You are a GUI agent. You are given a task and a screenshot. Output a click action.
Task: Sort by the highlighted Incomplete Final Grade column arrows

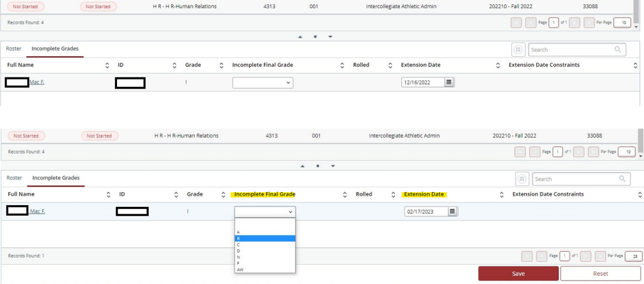point(345,194)
